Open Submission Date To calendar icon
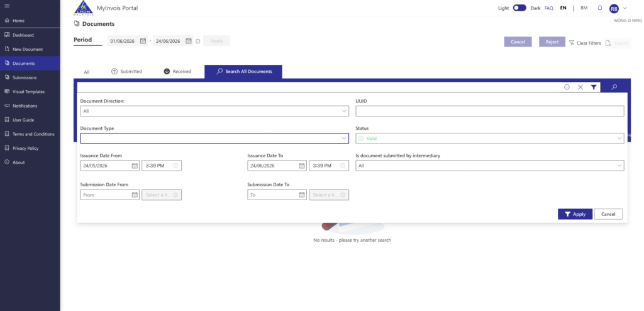The width and height of the screenshot is (644, 311). pos(302,195)
